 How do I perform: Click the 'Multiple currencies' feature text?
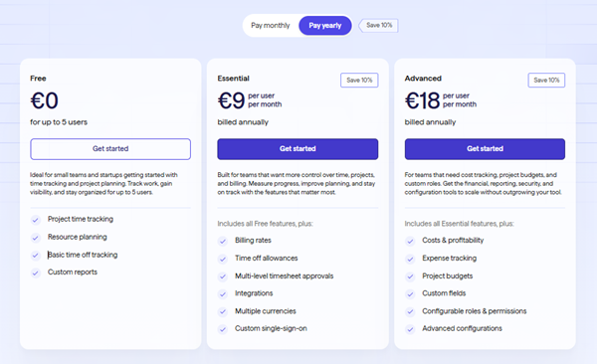[x=266, y=311]
